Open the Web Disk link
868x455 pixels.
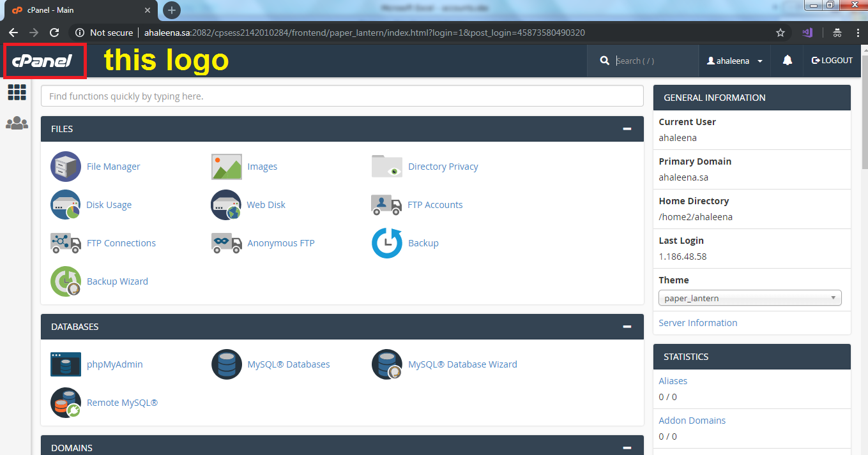(266, 205)
